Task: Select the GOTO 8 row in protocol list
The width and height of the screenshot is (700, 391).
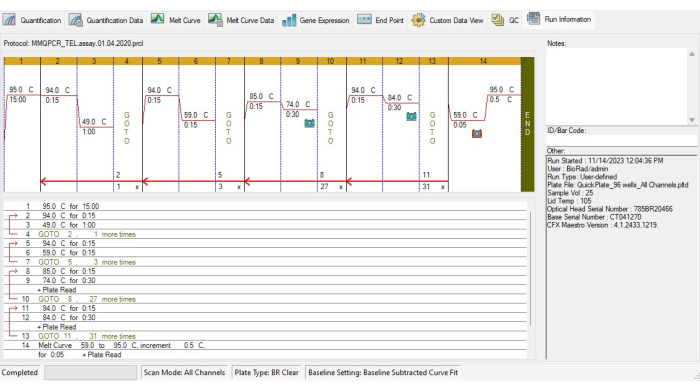Action: tap(265, 299)
